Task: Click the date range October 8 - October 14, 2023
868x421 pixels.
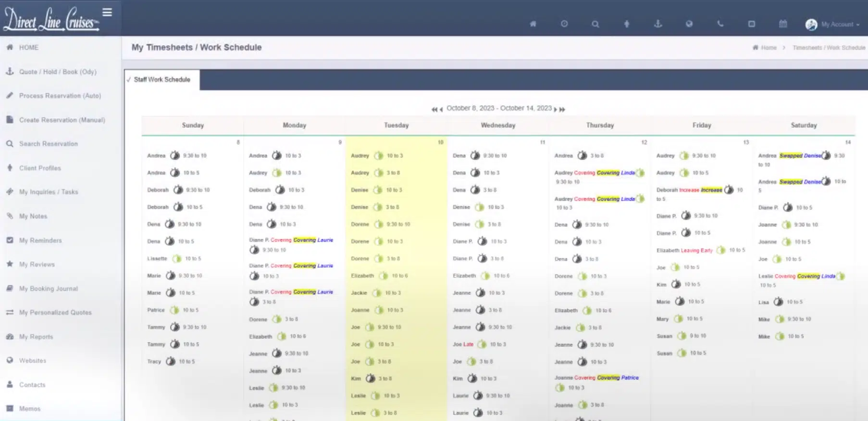Action: (x=499, y=108)
